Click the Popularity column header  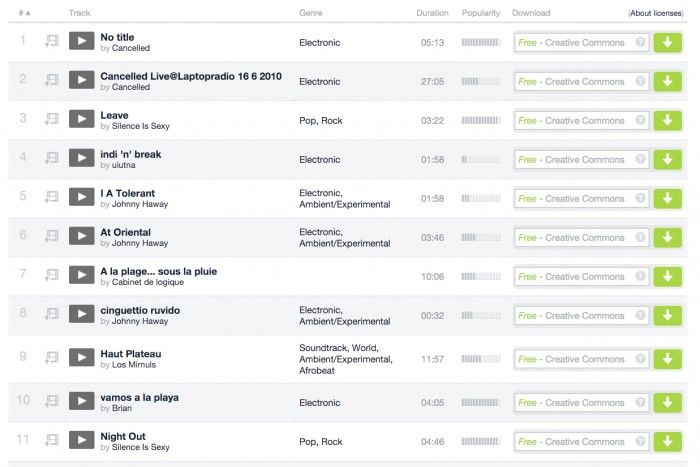tap(481, 13)
